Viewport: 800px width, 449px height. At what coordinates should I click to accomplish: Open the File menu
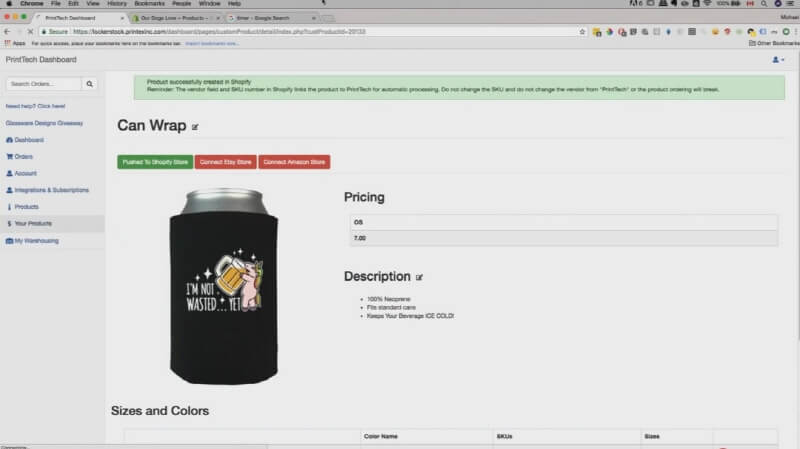[x=56, y=4]
